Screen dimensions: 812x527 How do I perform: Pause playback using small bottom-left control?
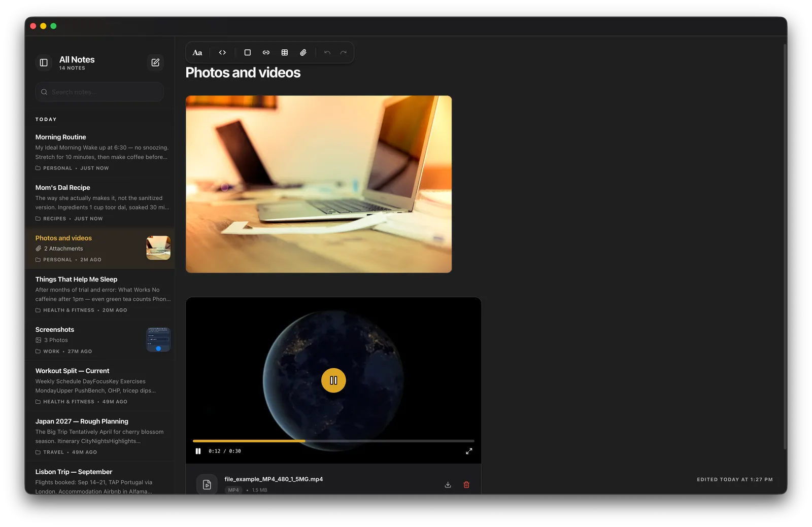click(x=198, y=451)
